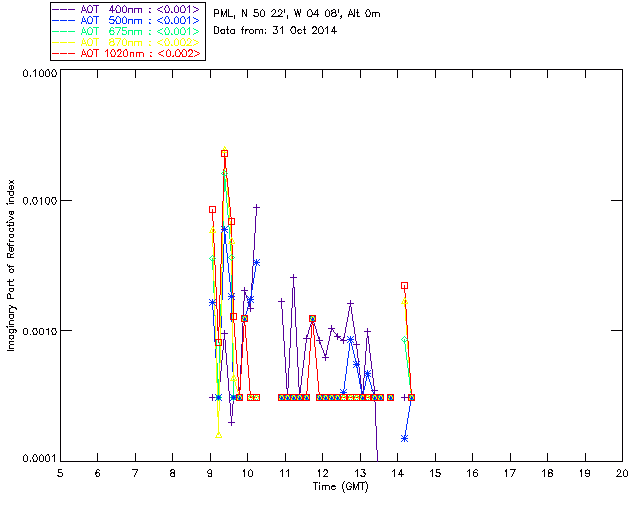Image resolution: width=640 pixels, height=512 pixels.
Task: Click the x-axis tick label 5
Action: tap(60, 473)
